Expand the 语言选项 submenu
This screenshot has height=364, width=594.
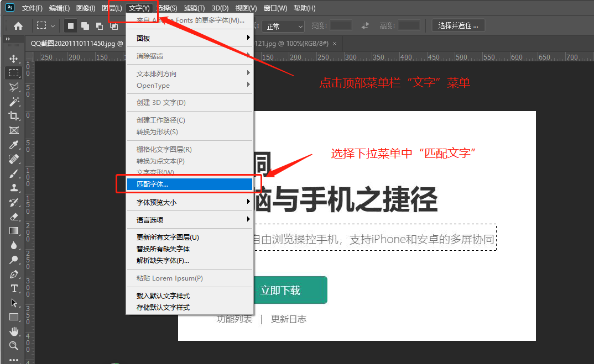tap(190, 219)
